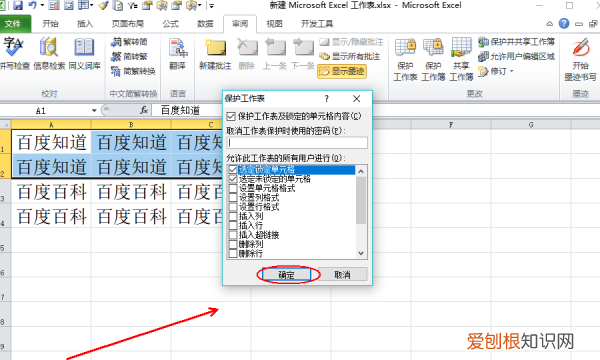
Task: Switch to Page Layout (页面布局) tab
Action: click(x=128, y=24)
